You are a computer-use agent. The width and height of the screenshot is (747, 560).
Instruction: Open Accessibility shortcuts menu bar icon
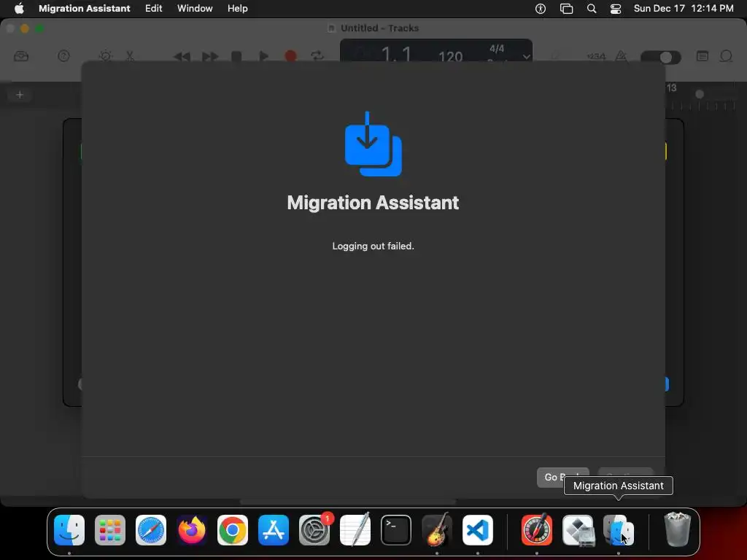541,8
